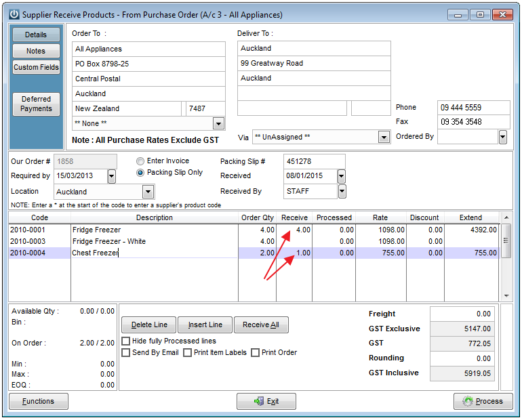Click the Rounding amount field
The height and width of the screenshot is (420, 522).
point(462,358)
